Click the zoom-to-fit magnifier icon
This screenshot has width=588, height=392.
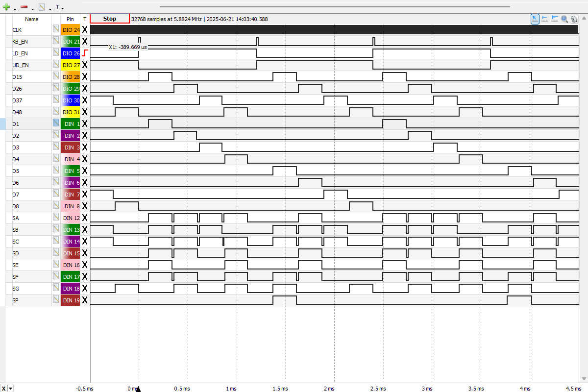[564, 19]
